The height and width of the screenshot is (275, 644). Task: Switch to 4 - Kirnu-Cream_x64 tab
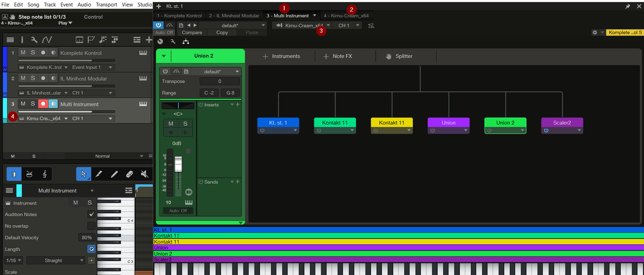pyautogui.click(x=346, y=16)
